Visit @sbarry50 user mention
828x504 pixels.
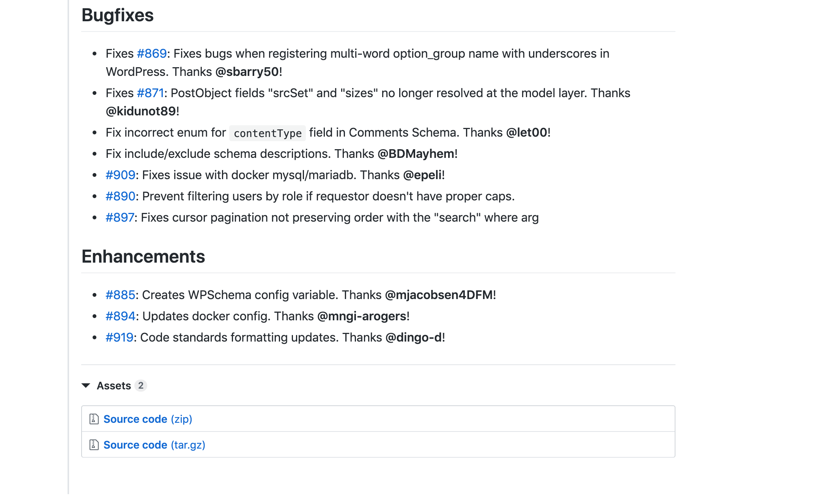click(x=247, y=72)
